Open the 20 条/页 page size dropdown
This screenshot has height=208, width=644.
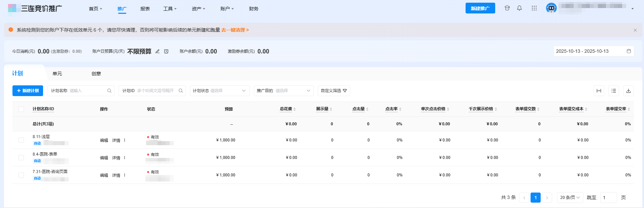(570, 198)
